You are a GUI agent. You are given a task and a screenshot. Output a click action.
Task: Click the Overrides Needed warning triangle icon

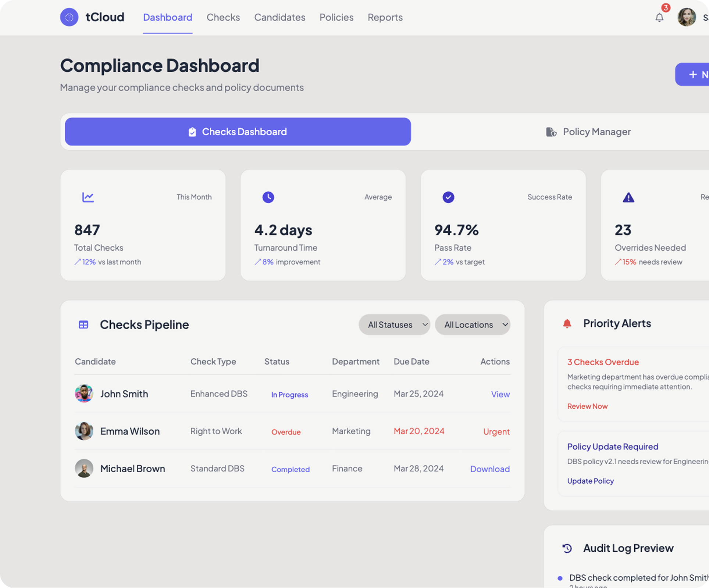pos(628,197)
